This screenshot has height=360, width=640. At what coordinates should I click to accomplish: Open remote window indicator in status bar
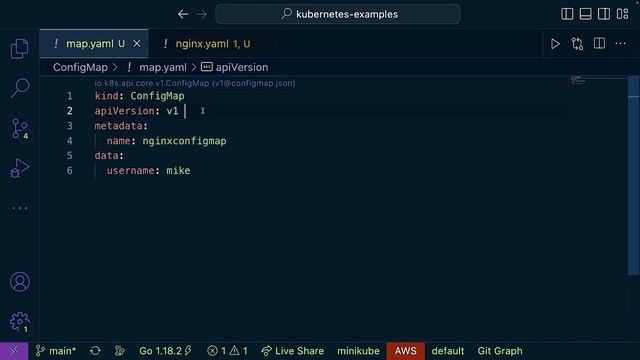point(14,351)
